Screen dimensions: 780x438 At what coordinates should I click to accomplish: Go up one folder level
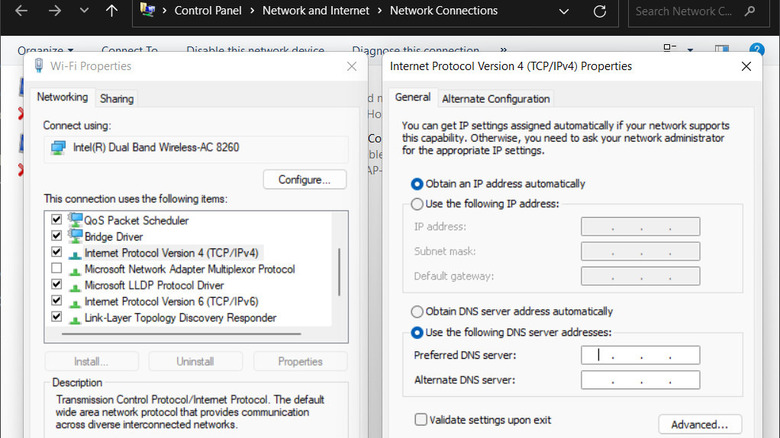pyautogui.click(x=111, y=11)
